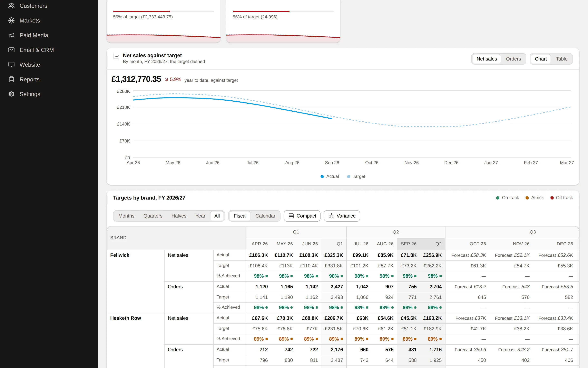Click the Forecast £58.3K cell
The image size is (588, 368).
tap(468, 255)
